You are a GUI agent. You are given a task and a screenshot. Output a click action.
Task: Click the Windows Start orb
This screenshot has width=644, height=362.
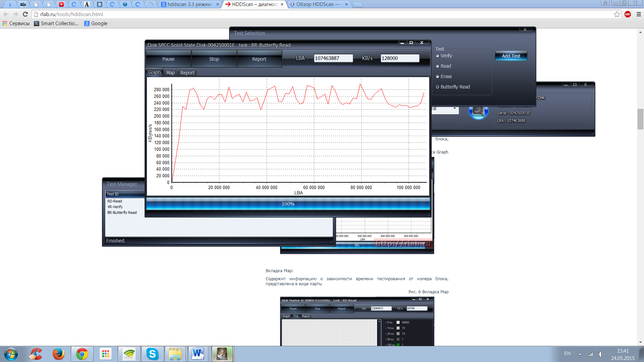(x=11, y=354)
